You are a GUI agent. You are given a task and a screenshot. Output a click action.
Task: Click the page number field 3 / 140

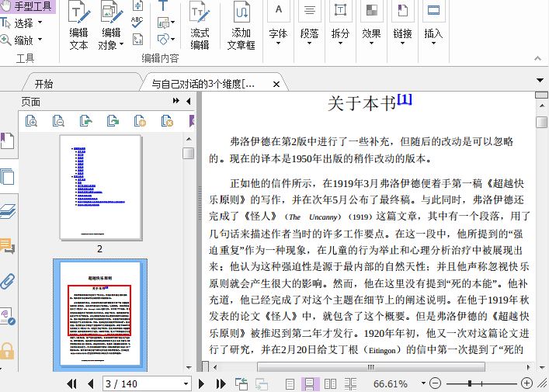(143, 384)
